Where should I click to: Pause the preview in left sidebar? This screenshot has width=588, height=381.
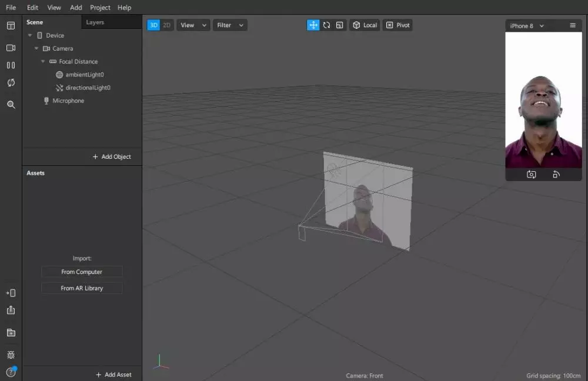tap(11, 65)
